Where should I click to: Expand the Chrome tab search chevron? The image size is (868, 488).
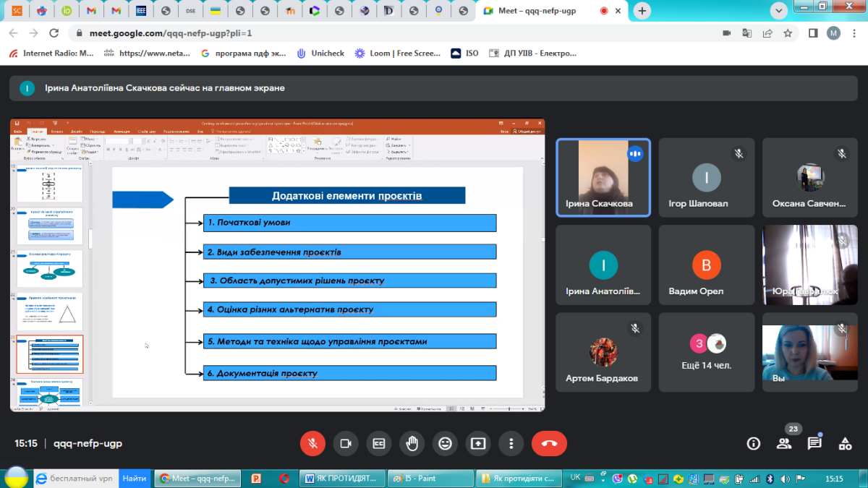point(779,11)
